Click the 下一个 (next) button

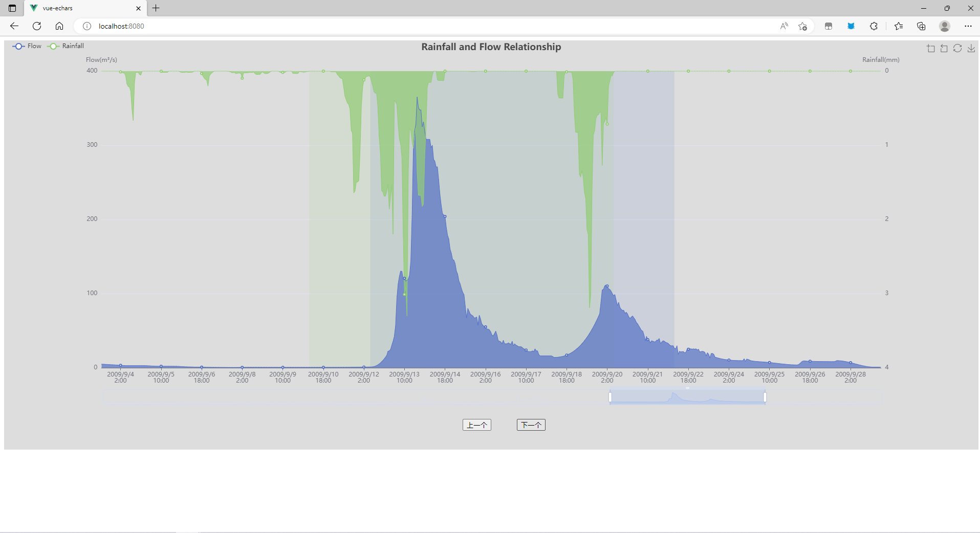pyautogui.click(x=531, y=425)
